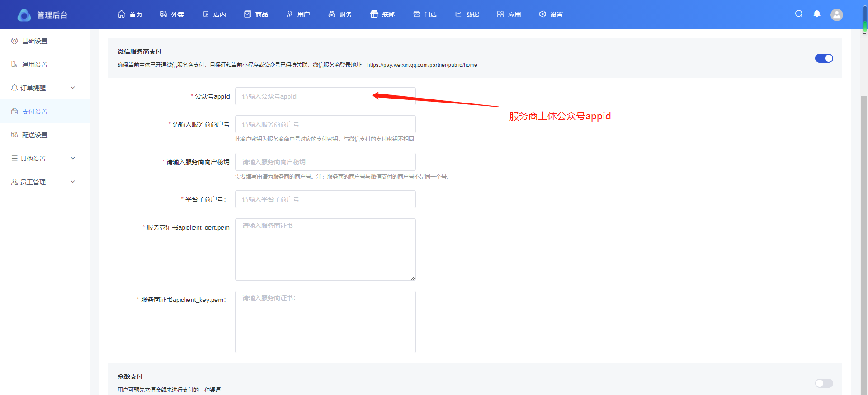Click the 财务 finance icon
This screenshot has width=868, height=395.
pyautogui.click(x=332, y=14)
